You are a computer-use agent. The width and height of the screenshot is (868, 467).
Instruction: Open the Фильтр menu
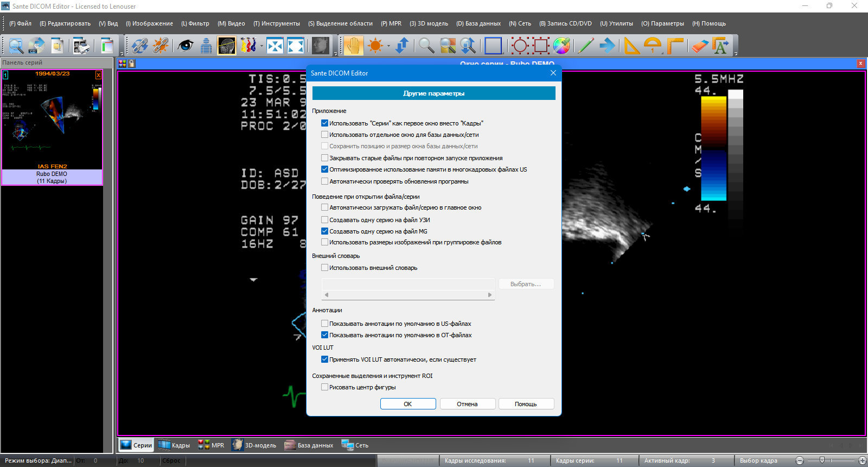pos(195,23)
